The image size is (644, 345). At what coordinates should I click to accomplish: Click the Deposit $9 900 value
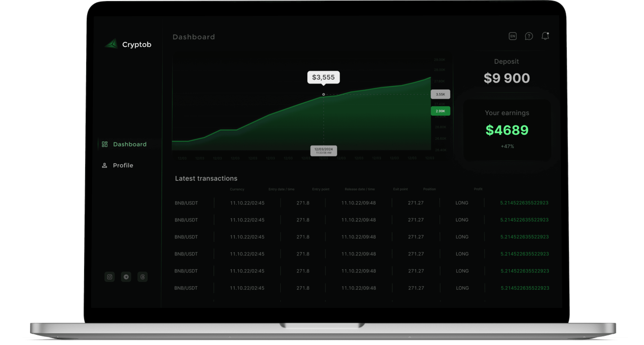pyautogui.click(x=507, y=78)
